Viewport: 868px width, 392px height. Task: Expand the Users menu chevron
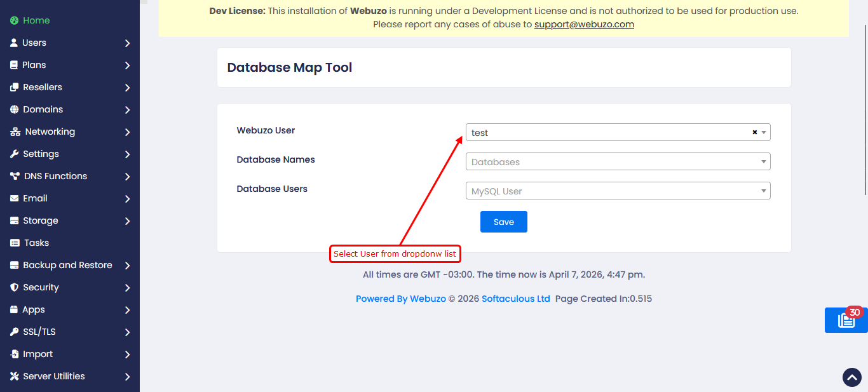click(128, 43)
